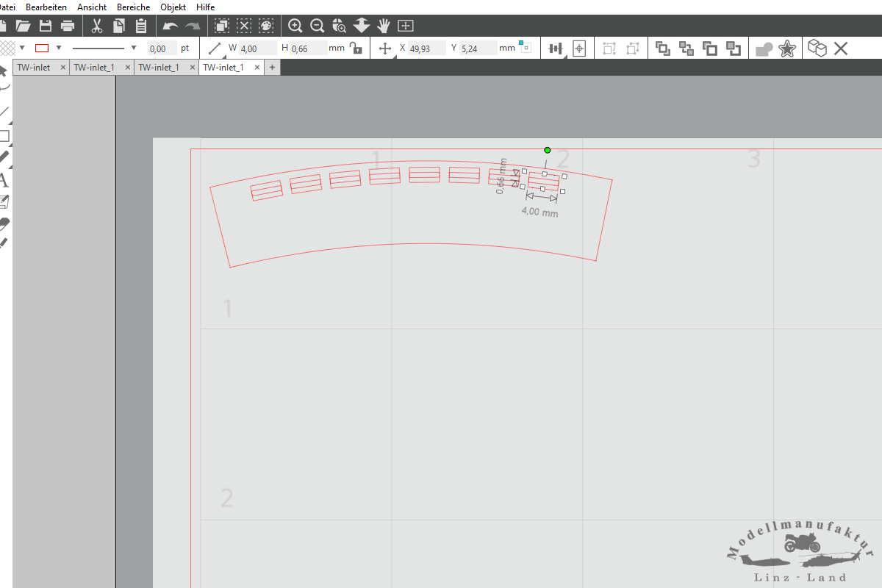Click the red line color swatch

(x=42, y=48)
